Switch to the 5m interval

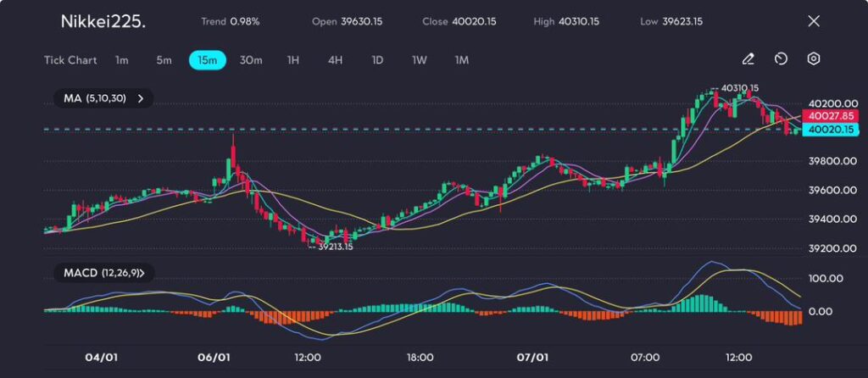coord(164,60)
